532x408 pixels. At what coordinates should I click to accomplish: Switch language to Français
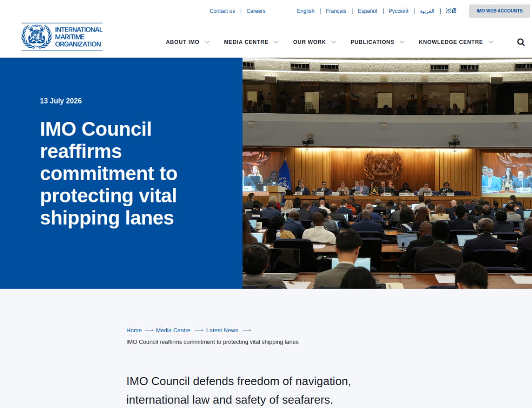(336, 11)
